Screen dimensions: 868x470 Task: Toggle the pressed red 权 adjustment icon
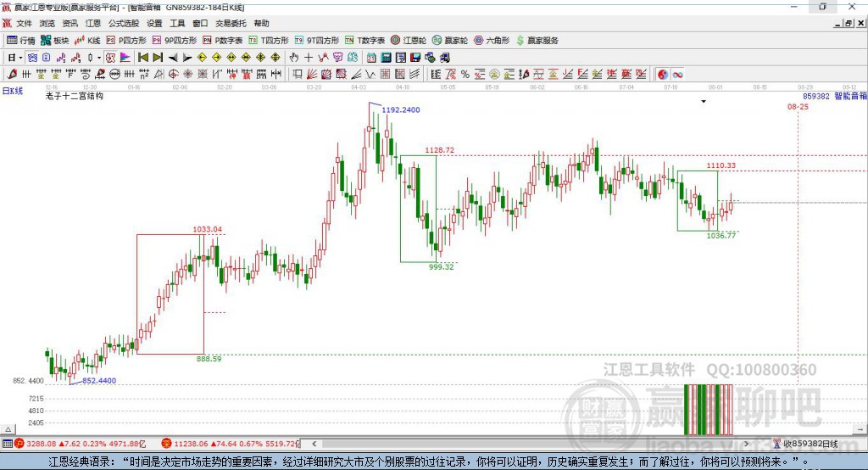point(110,58)
